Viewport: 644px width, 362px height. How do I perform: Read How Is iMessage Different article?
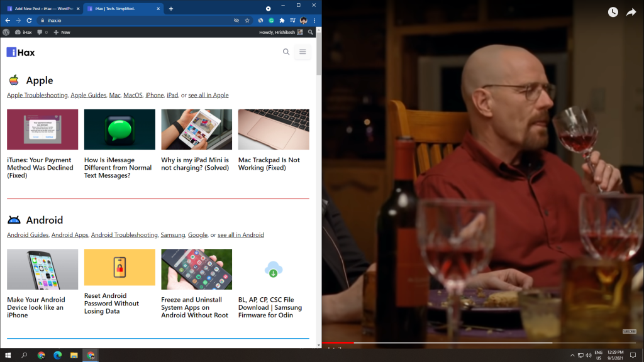(x=118, y=167)
